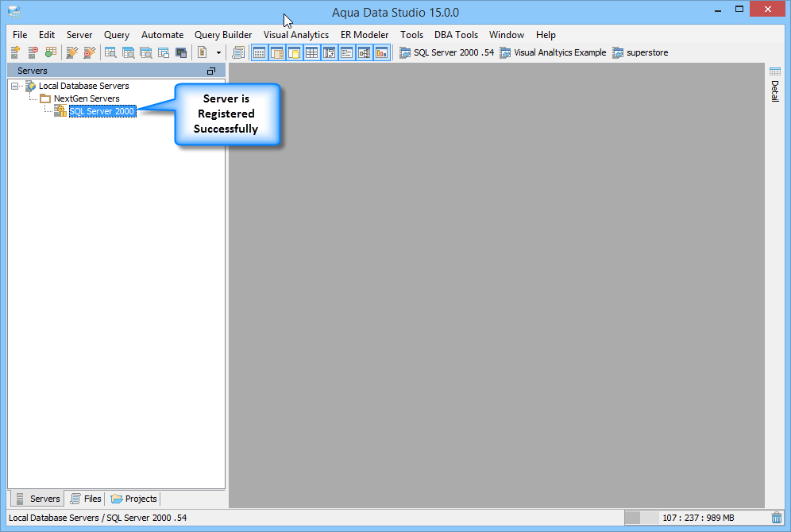Toggle the window with side panel icon
Image resolution: width=791 pixels, height=532 pixels.
click(x=277, y=52)
